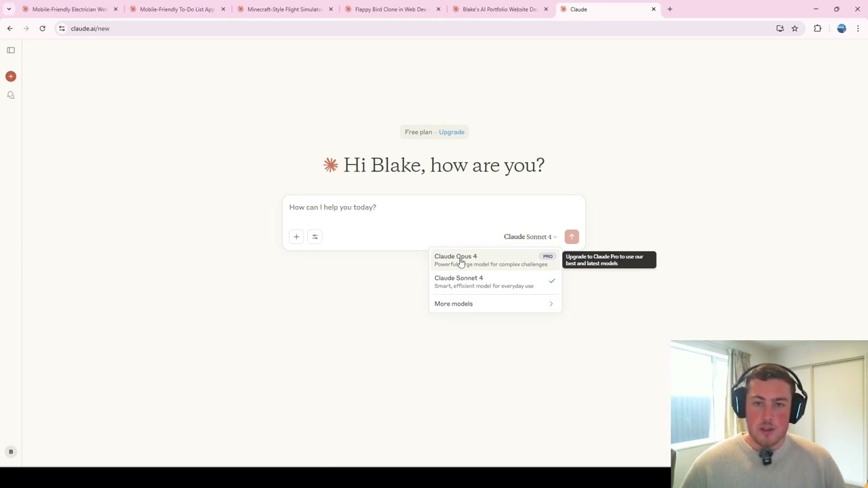Open the Chrome three-dot menu
Image resolution: width=868 pixels, height=488 pixels.
pos(858,28)
